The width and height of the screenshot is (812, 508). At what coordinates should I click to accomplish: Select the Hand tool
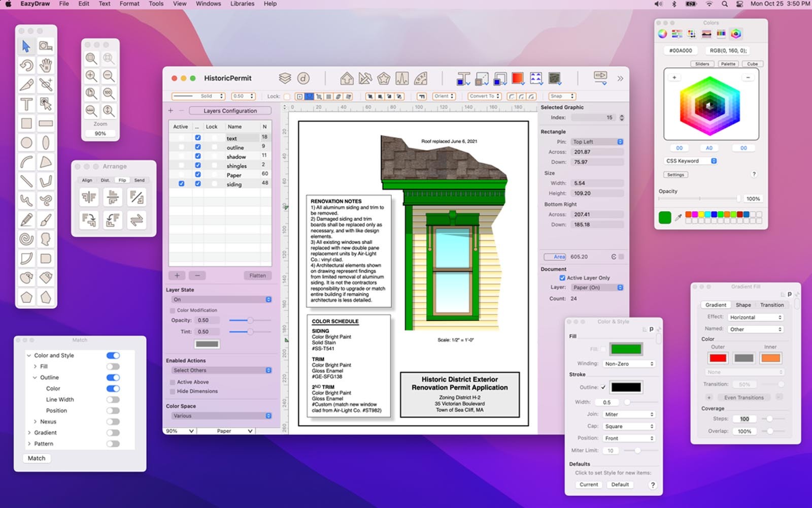[46, 66]
